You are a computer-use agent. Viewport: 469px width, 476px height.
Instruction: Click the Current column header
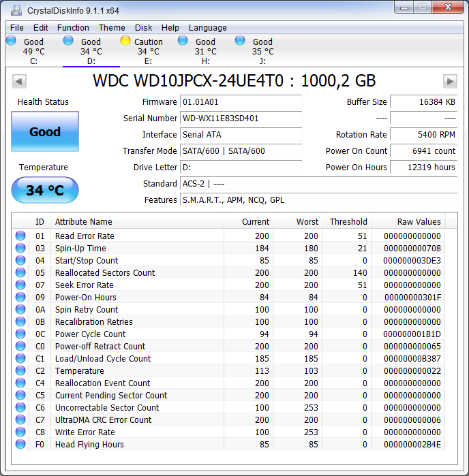point(248,221)
